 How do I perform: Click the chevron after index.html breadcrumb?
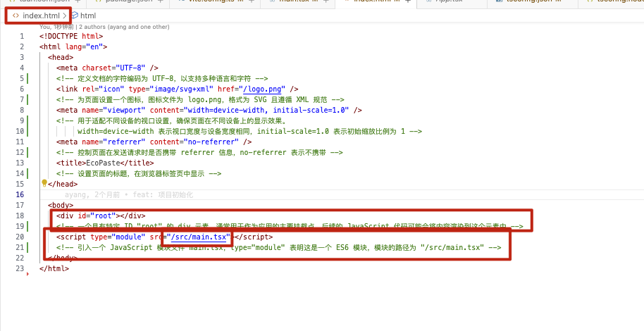point(65,15)
